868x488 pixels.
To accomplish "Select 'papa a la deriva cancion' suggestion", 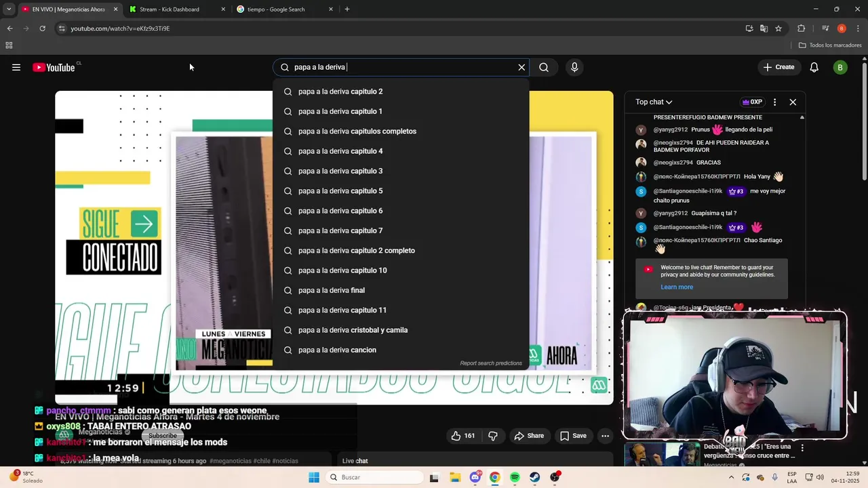I will click(x=401, y=350).
